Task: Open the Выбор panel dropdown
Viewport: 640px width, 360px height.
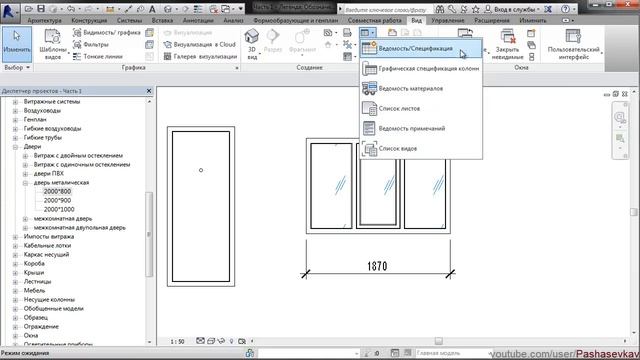Action: coord(17,67)
